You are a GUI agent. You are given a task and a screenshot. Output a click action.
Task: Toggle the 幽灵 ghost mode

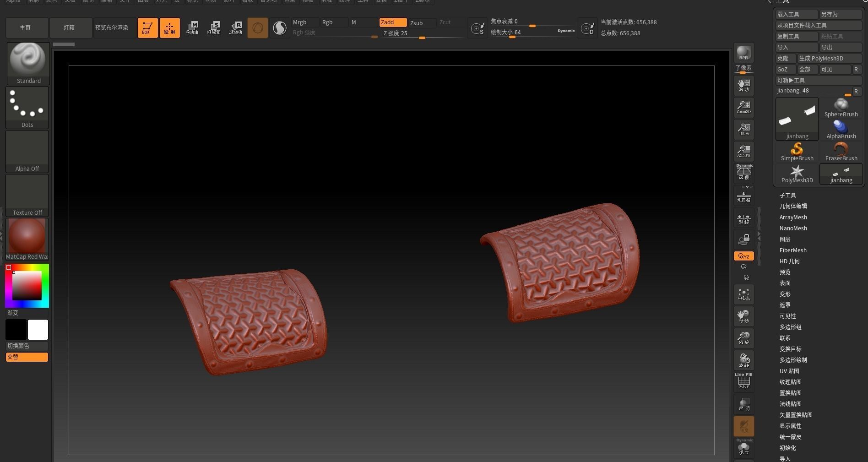(x=743, y=426)
